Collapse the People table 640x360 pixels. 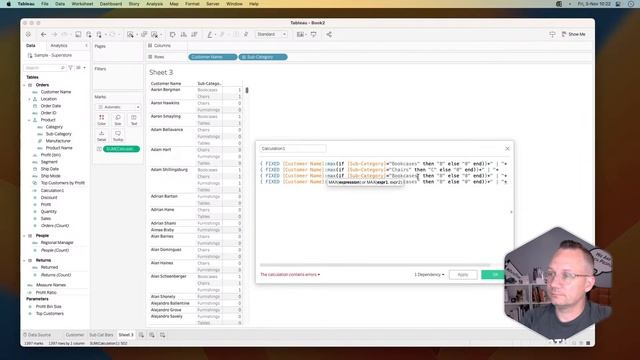pos(24,236)
